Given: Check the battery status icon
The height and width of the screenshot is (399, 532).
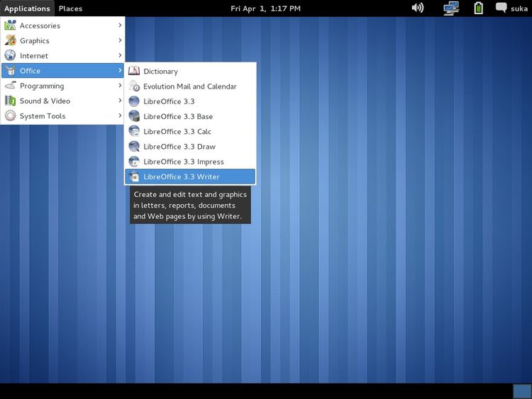Looking at the screenshot, I should pyautogui.click(x=479, y=8).
